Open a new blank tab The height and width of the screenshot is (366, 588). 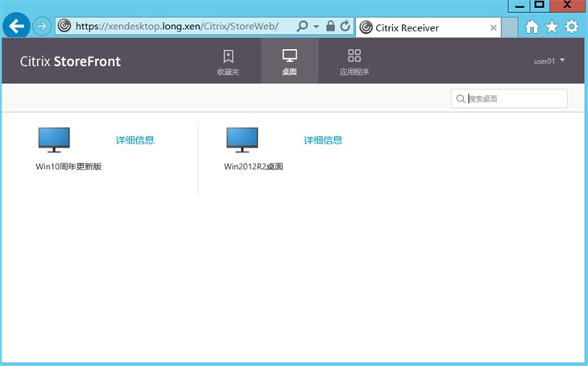tap(510, 27)
